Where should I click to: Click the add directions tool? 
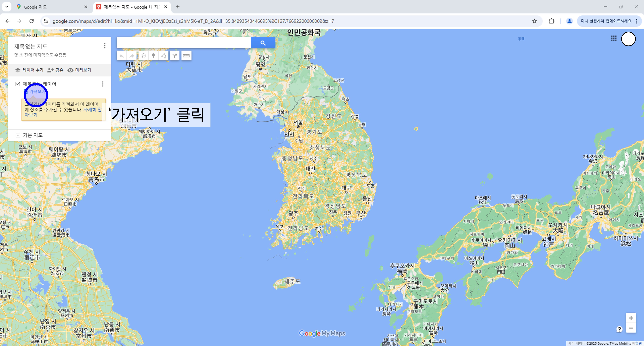(175, 56)
